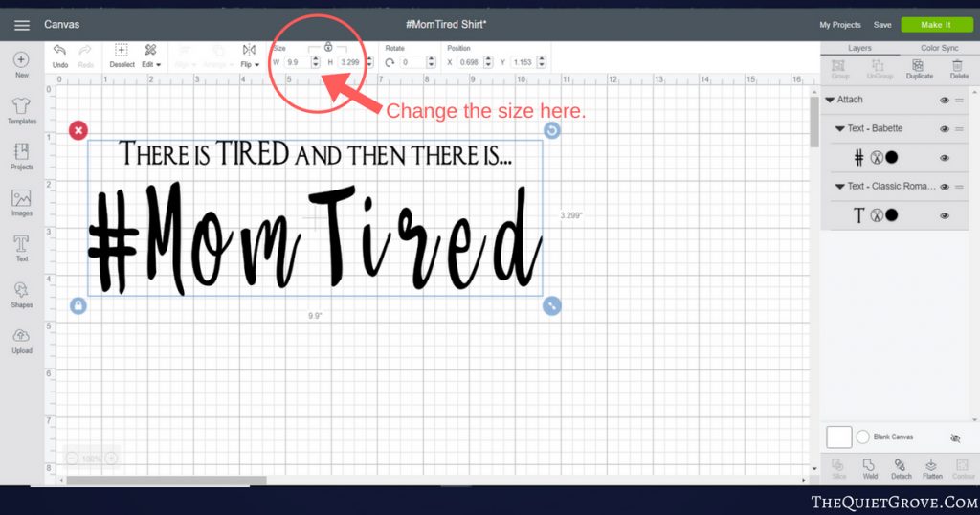Deselect the current selection
This screenshot has width=980, height=515.
point(122,56)
